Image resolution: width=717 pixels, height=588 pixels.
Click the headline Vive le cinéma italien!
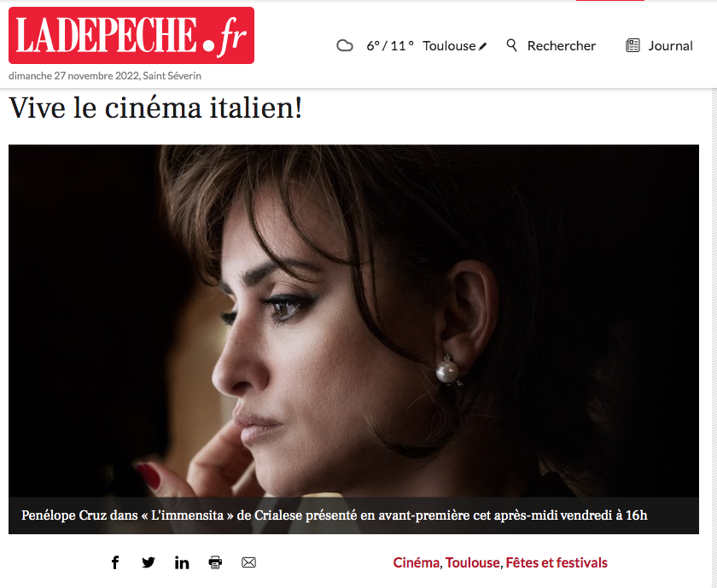155,108
